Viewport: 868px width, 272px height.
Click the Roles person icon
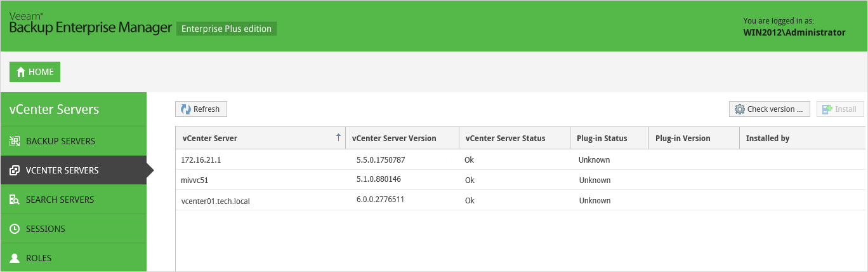coord(15,258)
